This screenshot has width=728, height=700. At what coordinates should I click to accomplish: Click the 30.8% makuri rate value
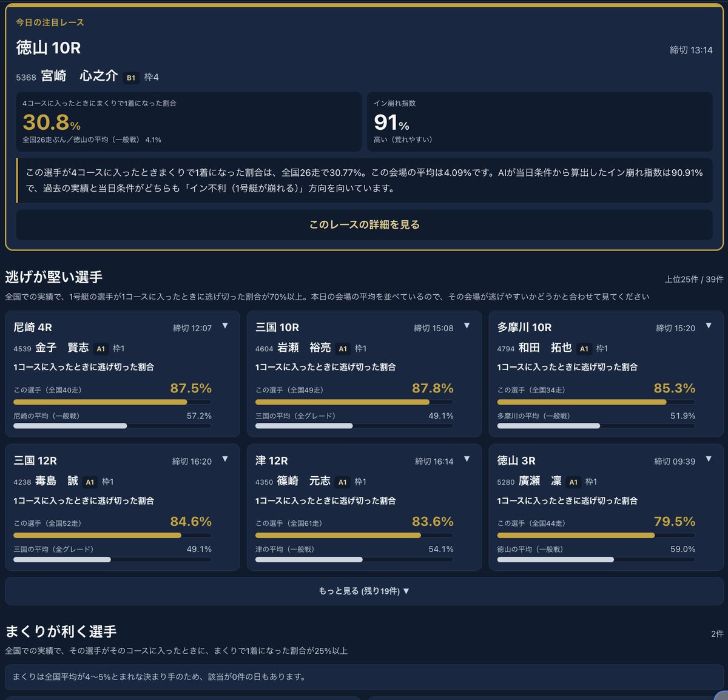click(x=52, y=123)
